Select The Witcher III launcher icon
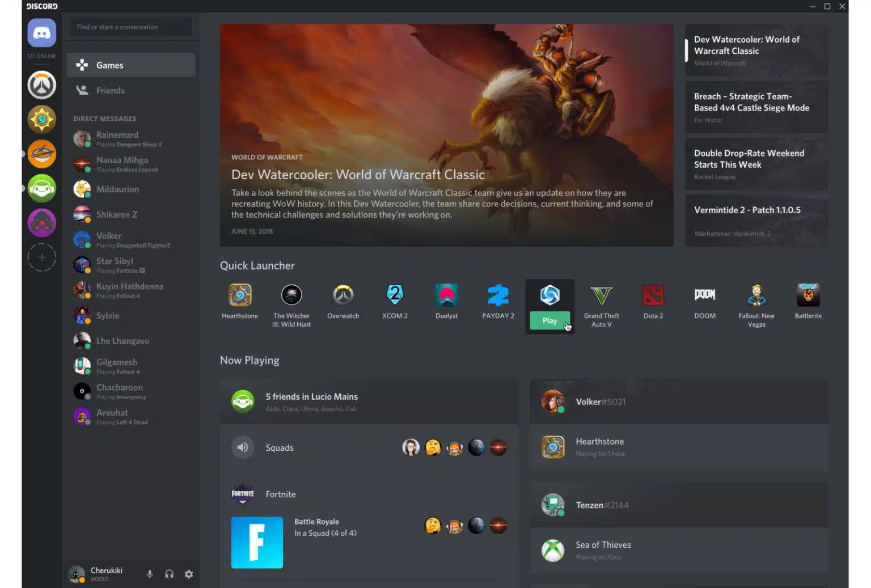871x588 pixels. pos(291,295)
